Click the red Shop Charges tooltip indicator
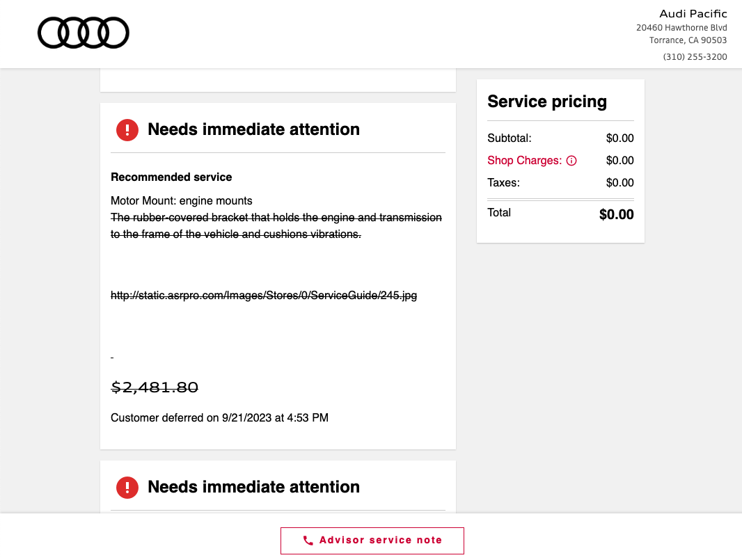This screenshot has height=560, width=742. (x=571, y=161)
